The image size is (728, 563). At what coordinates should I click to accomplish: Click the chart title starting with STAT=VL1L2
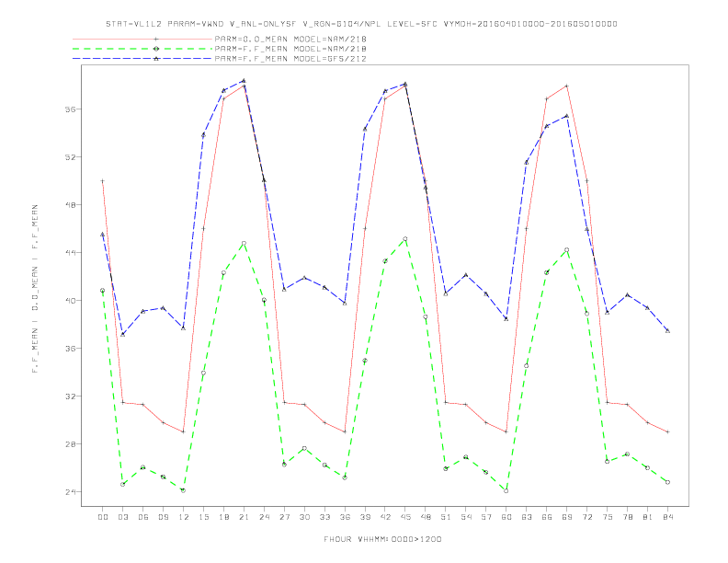point(361,24)
